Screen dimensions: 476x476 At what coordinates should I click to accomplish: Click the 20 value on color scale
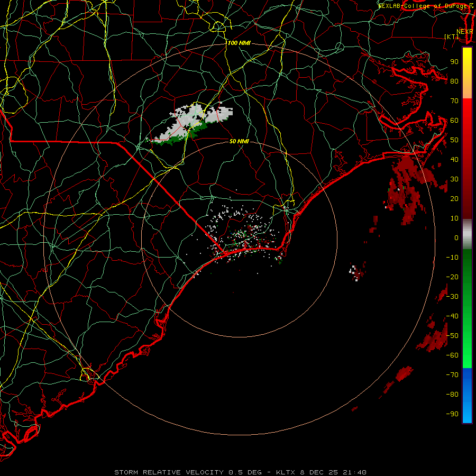pos(454,199)
